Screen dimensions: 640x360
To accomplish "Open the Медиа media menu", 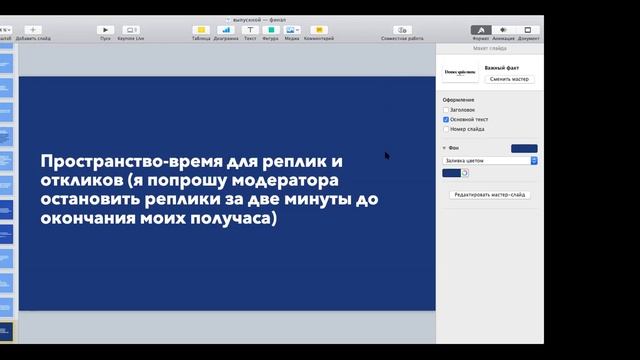I will (292, 30).
